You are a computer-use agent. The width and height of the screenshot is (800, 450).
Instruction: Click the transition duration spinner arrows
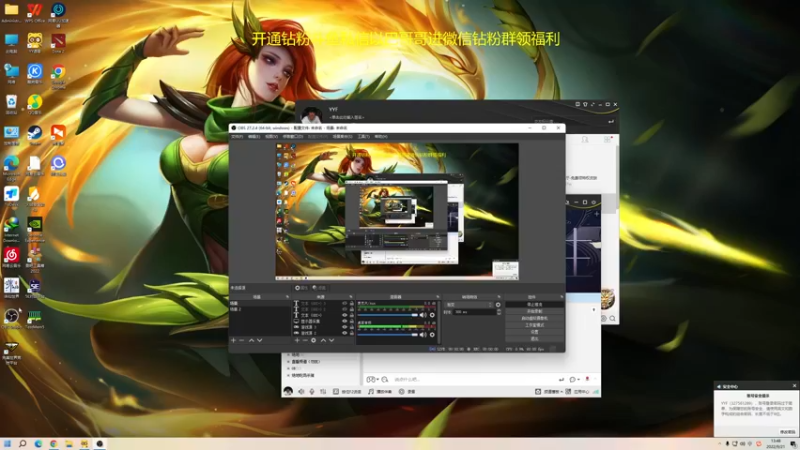(498, 312)
